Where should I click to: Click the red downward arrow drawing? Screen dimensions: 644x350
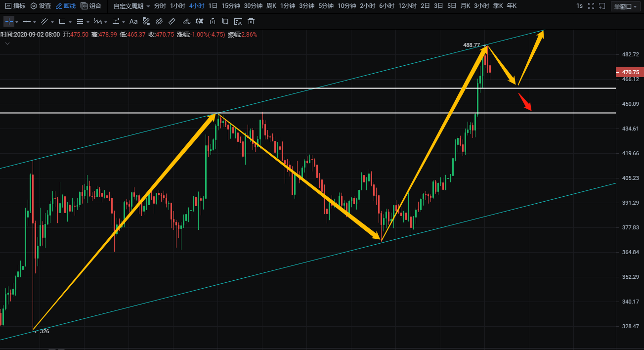pos(525,101)
